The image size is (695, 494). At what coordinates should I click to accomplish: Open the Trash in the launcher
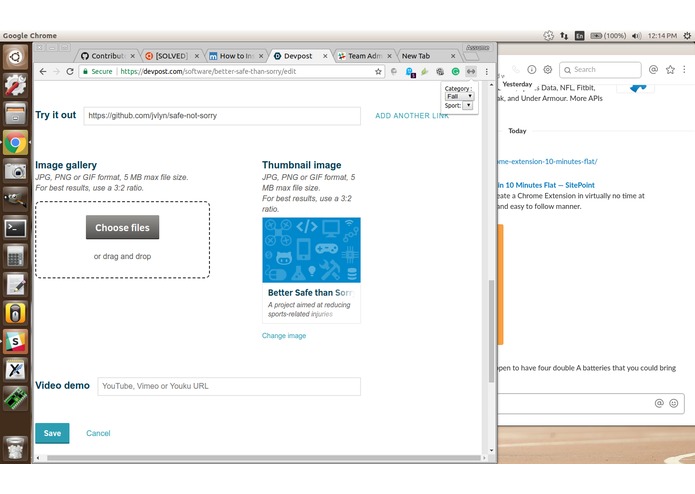click(x=16, y=447)
